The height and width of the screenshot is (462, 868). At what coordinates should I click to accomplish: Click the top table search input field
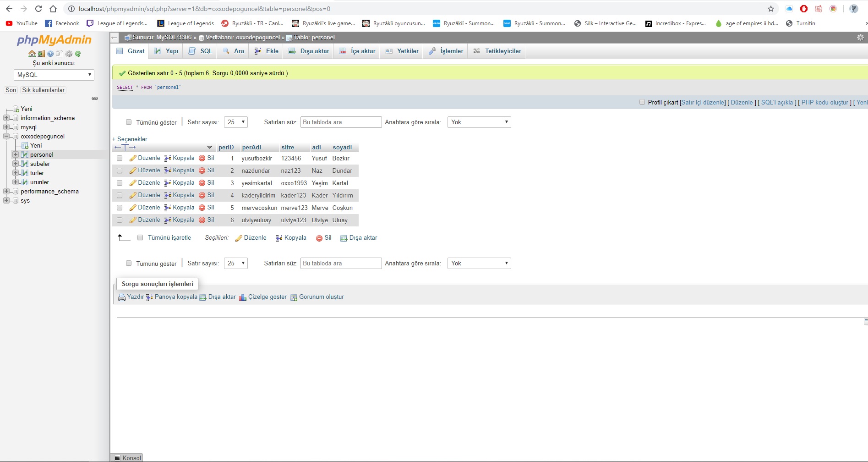(x=341, y=122)
